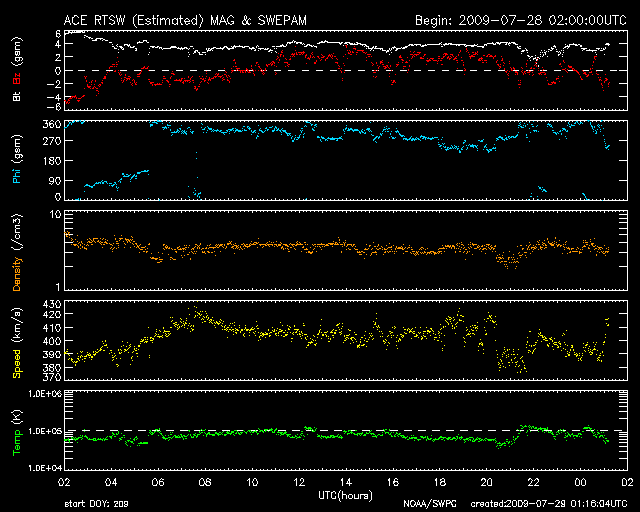Click the title 'ACE RTSW (Estimated) MAG & SWEPAM'

point(185,21)
